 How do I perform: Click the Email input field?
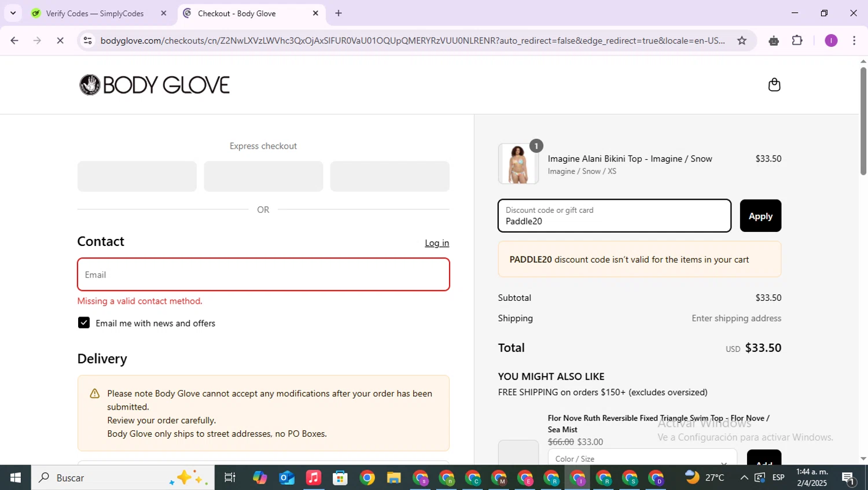(x=263, y=274)
